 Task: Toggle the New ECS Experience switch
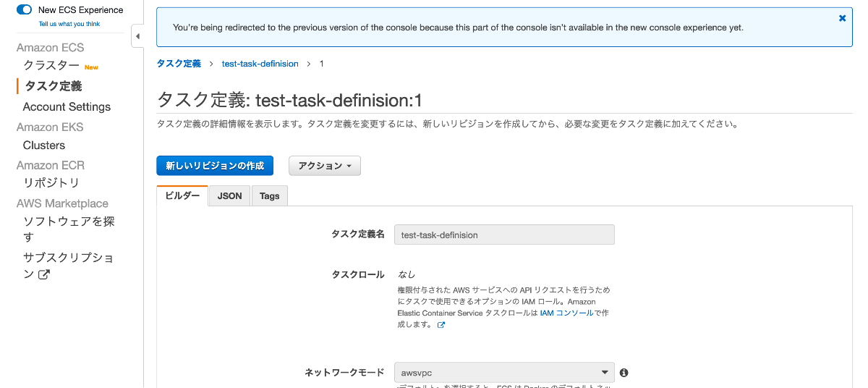24,10
